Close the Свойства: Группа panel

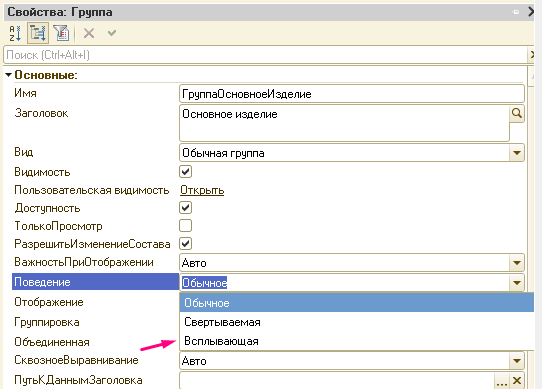pyautogui.click(x=531, y=12)
